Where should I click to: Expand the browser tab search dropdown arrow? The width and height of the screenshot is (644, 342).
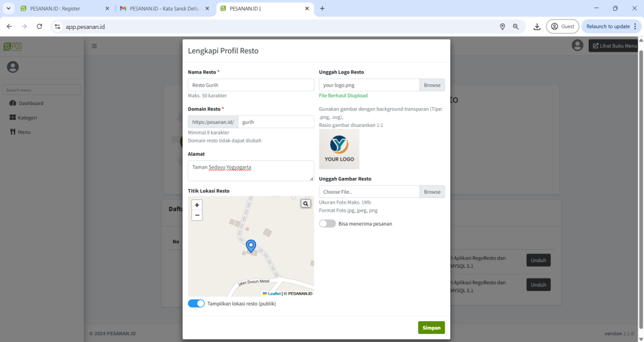(9, 9)
